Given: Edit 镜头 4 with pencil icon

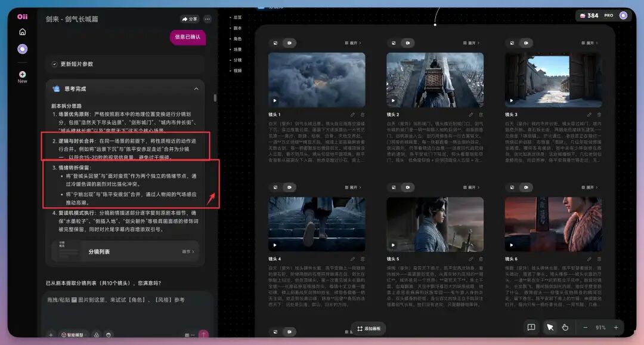Looking at the screenshot, I should tap(353, 259).
